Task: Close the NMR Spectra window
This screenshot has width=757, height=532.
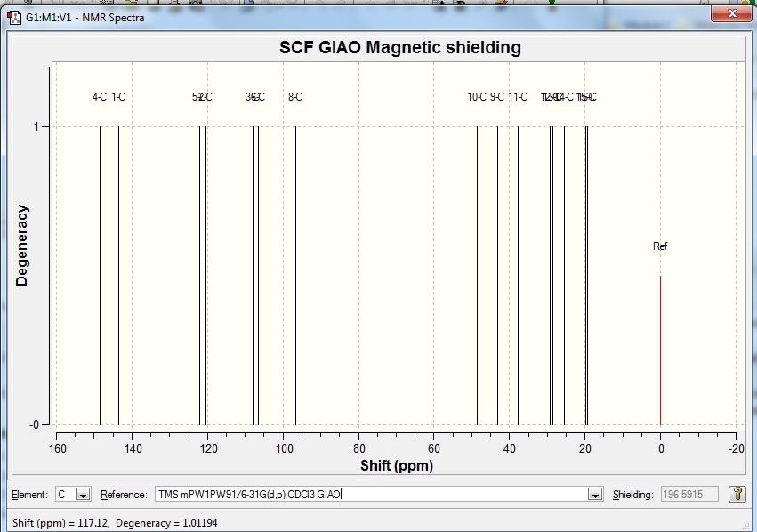Action: [732, 13]
